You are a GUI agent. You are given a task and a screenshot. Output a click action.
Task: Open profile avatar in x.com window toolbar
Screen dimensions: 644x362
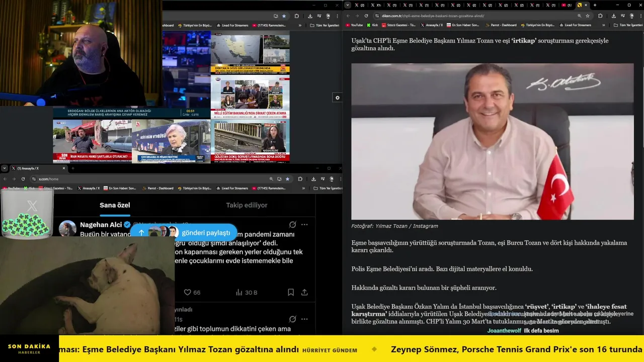pos(332,179)
